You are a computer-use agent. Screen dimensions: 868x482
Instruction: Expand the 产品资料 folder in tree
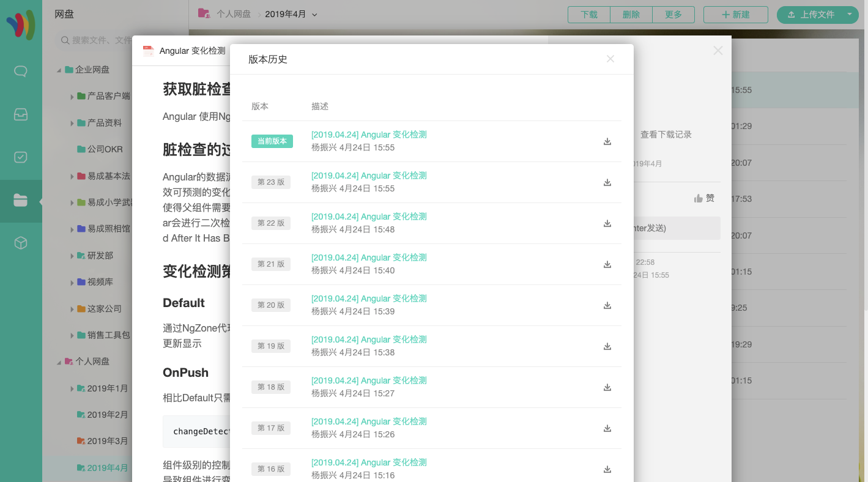point(72,124)
